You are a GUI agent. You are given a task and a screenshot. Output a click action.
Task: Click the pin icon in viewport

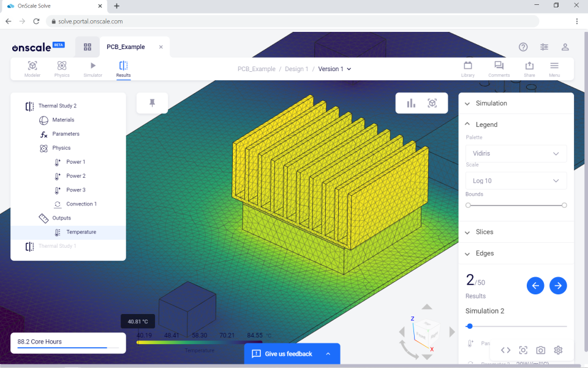[x=152, y=103]
